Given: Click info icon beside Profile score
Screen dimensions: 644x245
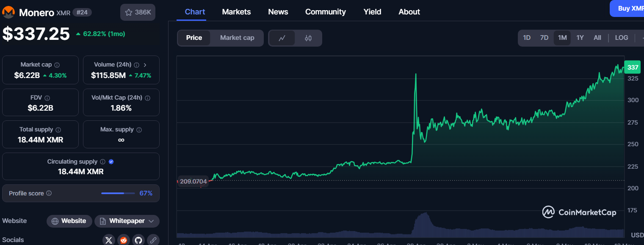Looking at the screenshot, I should click(x=49, y=193).
